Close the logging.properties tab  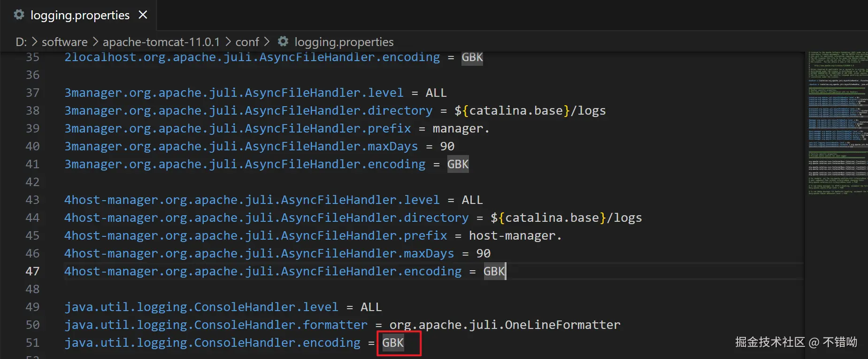coord(143,15)
